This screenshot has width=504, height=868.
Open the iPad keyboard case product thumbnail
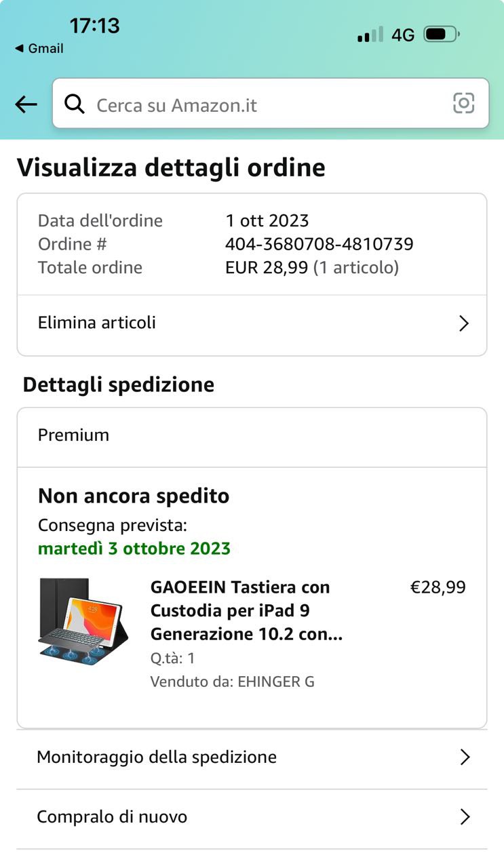[83, 620]
